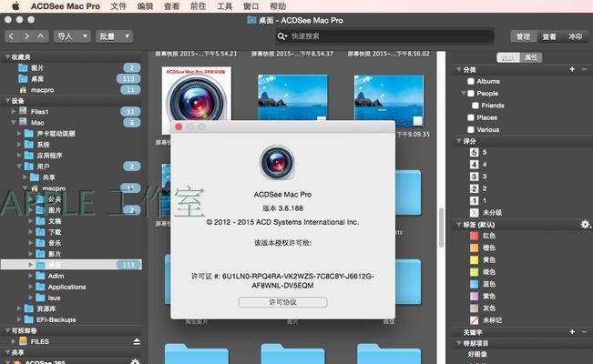Open the 文件 menu
This screenshot has height=364, width=593.
[118, 6]
